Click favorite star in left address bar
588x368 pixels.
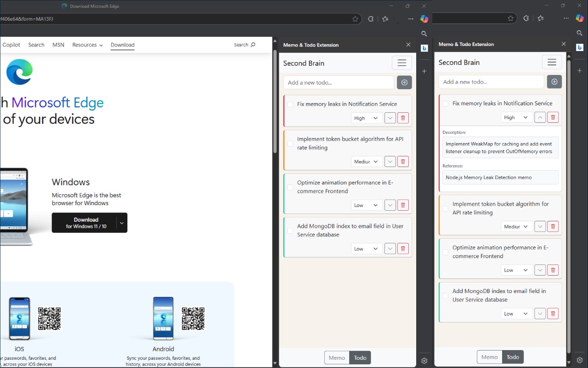[x=355, y=19]
